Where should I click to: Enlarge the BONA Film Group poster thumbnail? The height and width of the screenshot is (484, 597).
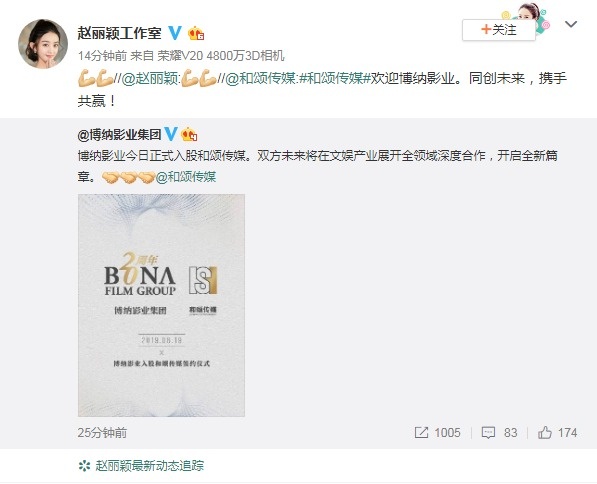[161, 305]
